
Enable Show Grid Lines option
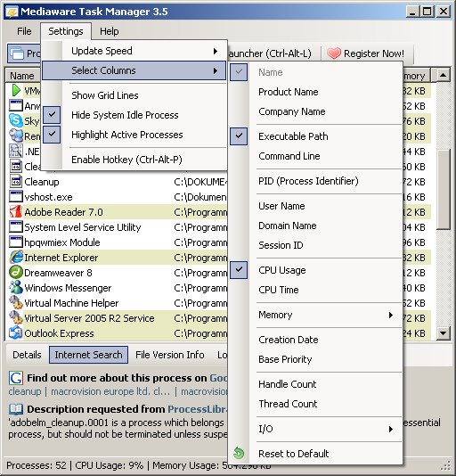(x=134, y=95)
